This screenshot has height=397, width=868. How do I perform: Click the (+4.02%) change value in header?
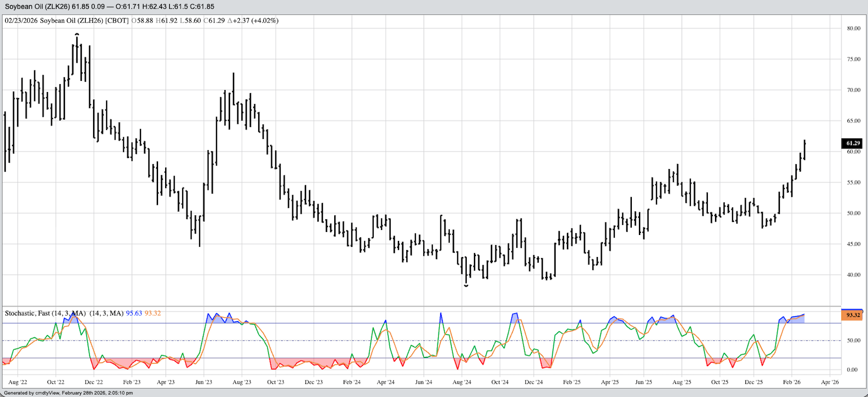[x=265, y=20]
